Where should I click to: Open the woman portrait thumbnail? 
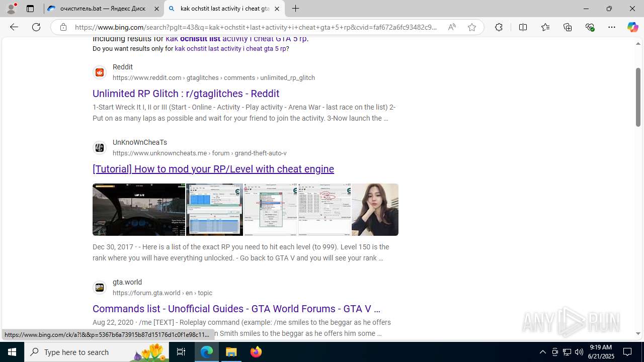click(375, 210)
